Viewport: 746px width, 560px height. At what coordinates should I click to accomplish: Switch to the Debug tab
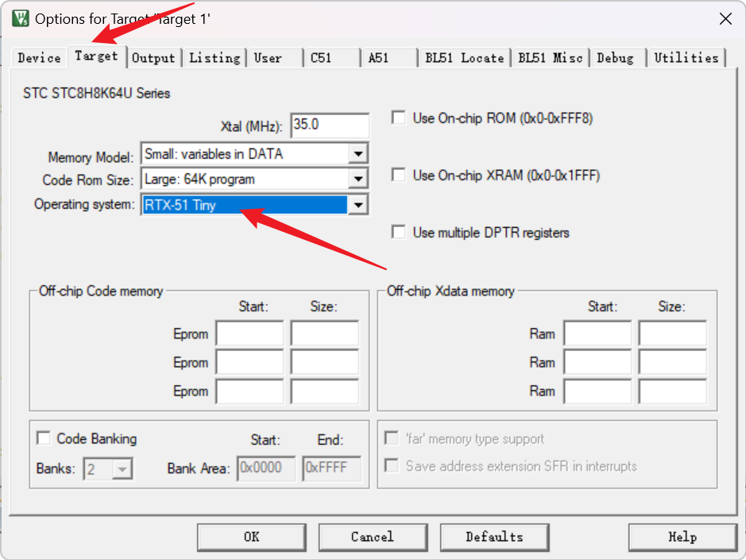click(x=618, y=58)
